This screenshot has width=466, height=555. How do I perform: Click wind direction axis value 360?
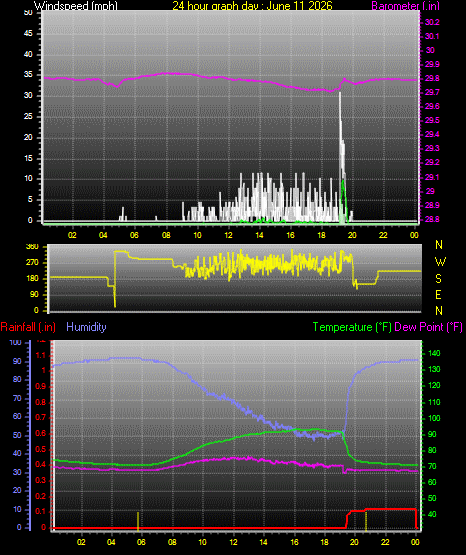(x=32, y=247)
